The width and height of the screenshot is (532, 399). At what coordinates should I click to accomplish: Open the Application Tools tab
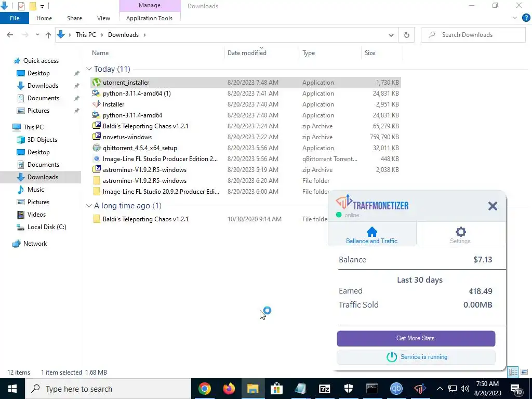(149, 18)
